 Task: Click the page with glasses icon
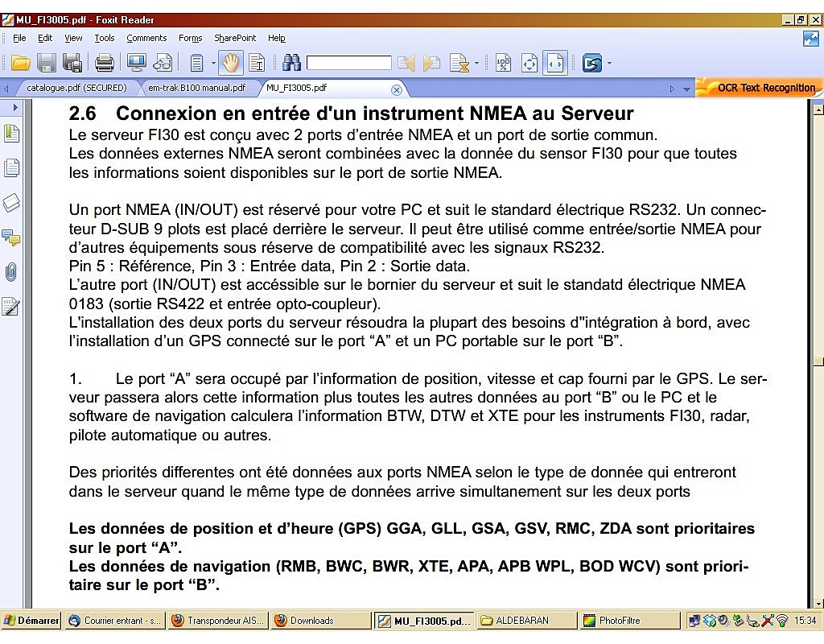tap(163, 64)
